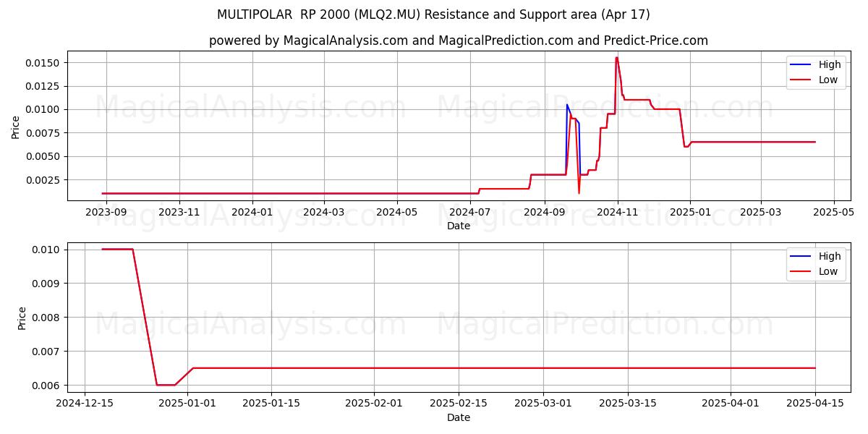Click the 2025-03 tick label
Screen dimensions: 868x434
point(761,212)
